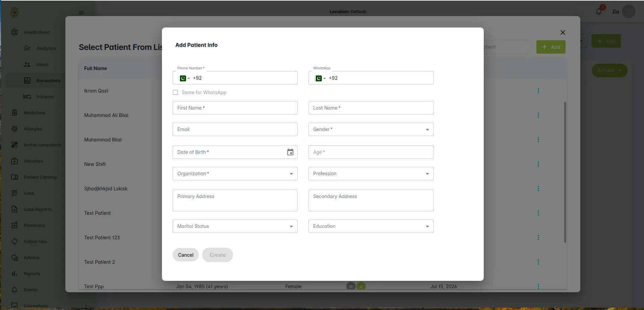
Task: Click the Vaccines sidebar icon
Action: tap(14, 161)
